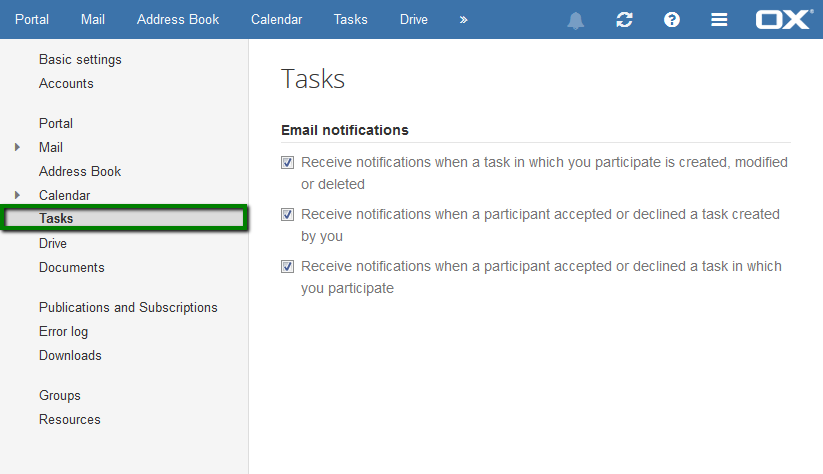
Task: Select Accounts in the settings sidebar
Action: 66,83
